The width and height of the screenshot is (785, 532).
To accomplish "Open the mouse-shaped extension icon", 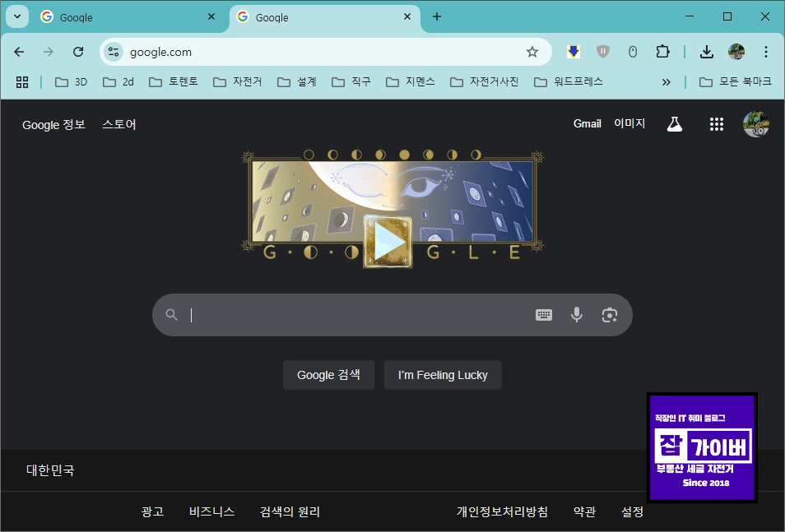I will pyautogui.click(x=633, y=52).
